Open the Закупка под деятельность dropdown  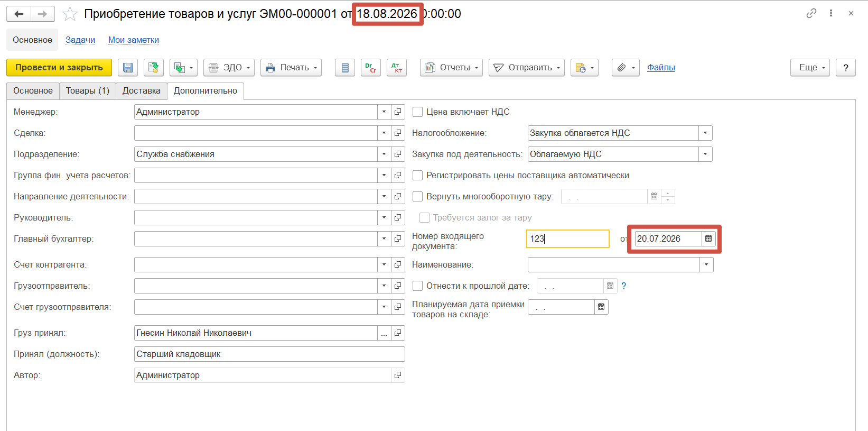pos(705,154)
